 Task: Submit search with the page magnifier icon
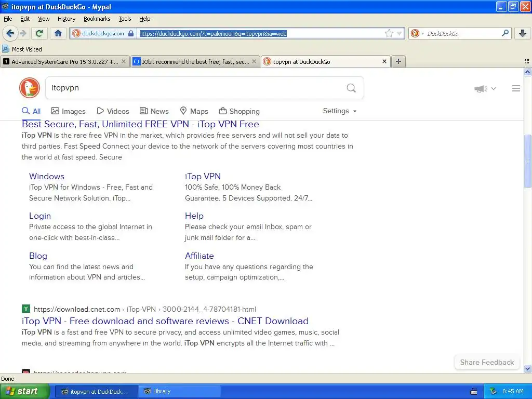click(x=351, y=88)
